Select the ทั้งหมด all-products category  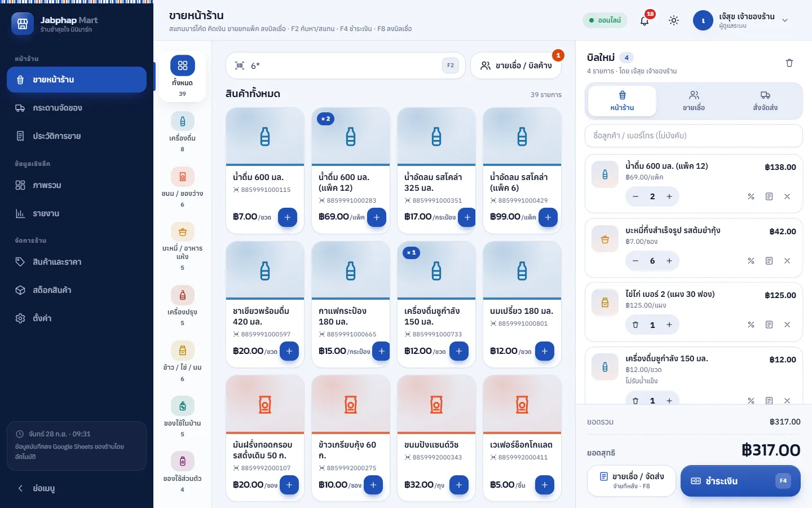tap(182, 77)
